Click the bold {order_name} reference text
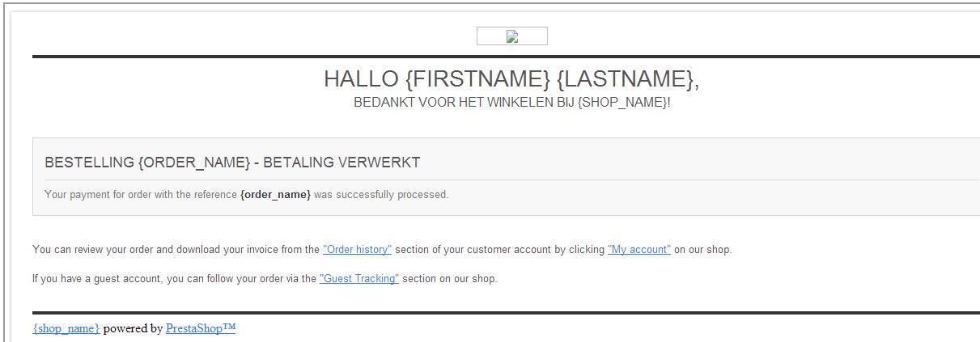The width and height of the screenshot is (980, 342). (x=275, y=195)
